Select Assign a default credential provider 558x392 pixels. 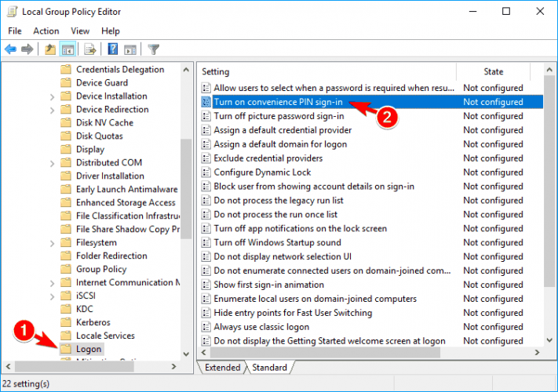click(x=283, y=130)
